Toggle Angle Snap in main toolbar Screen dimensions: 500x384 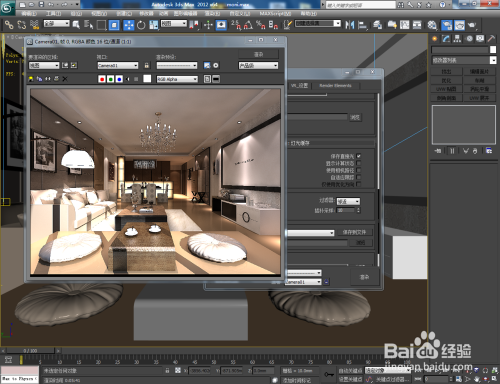[248, 25]
